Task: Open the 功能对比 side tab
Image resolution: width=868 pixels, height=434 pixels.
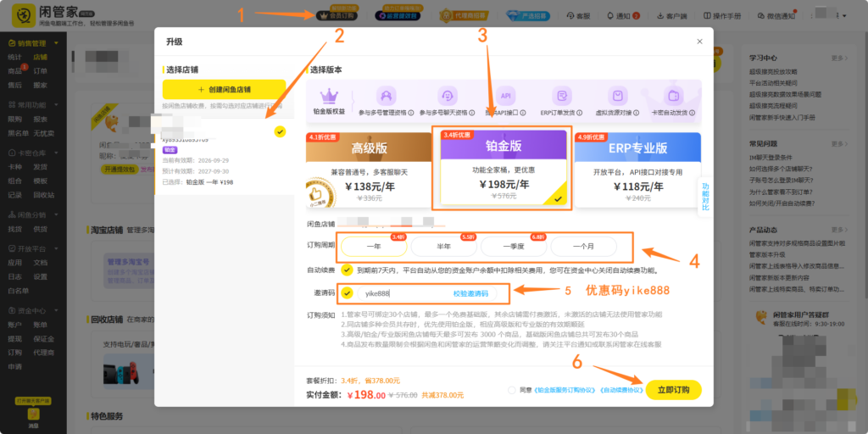Action: point(705,197)
